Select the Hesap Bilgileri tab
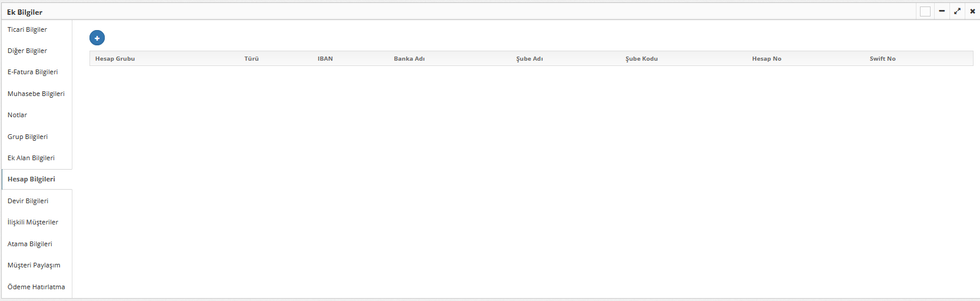Viewport: 980px width, 301px height. 32,179
